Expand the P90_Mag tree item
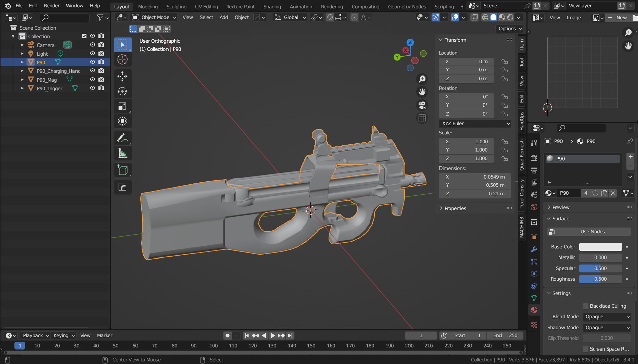This screenshot has width=638, height=364. tap(22, 80)
